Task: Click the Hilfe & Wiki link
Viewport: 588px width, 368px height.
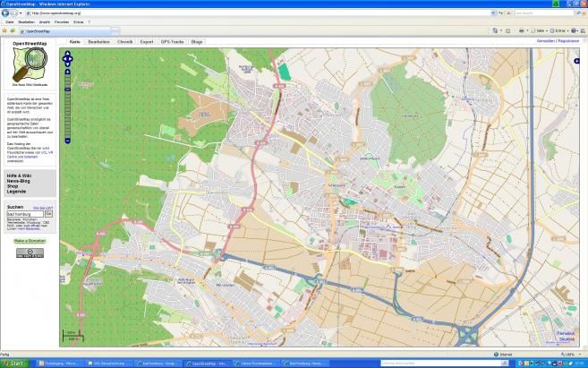Action: coord(20,175)
